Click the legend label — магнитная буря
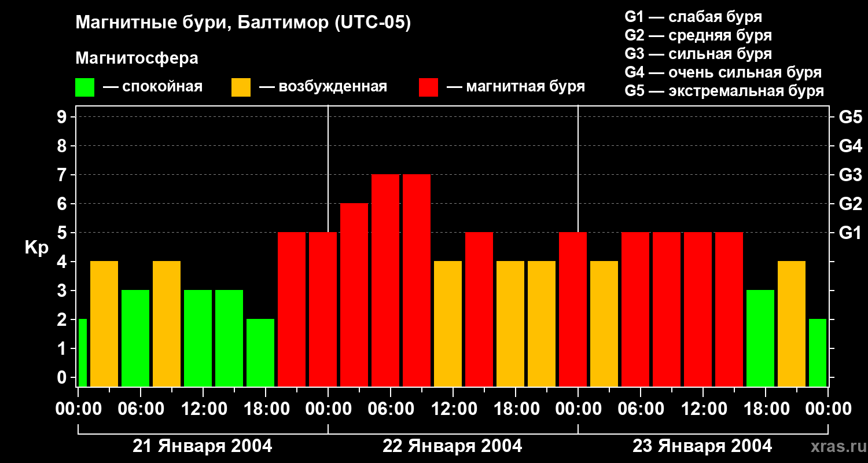The height and width of the screenshot is (463, 868). tap(516, 87)
